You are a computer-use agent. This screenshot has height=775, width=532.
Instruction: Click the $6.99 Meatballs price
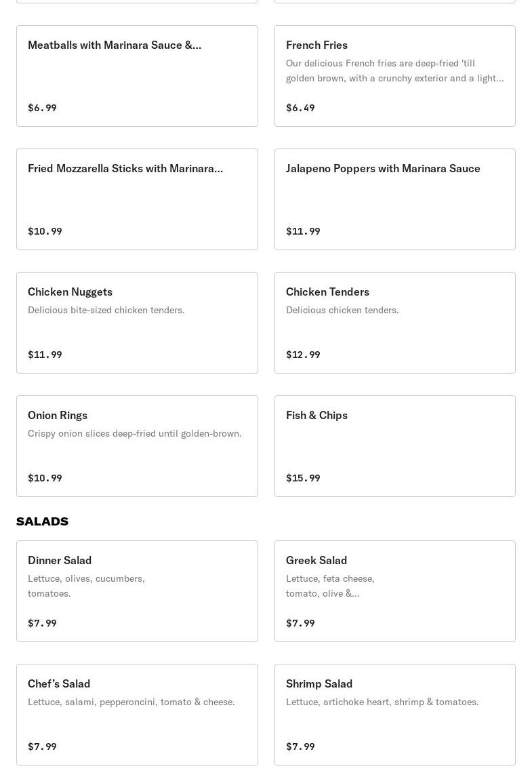42,108
